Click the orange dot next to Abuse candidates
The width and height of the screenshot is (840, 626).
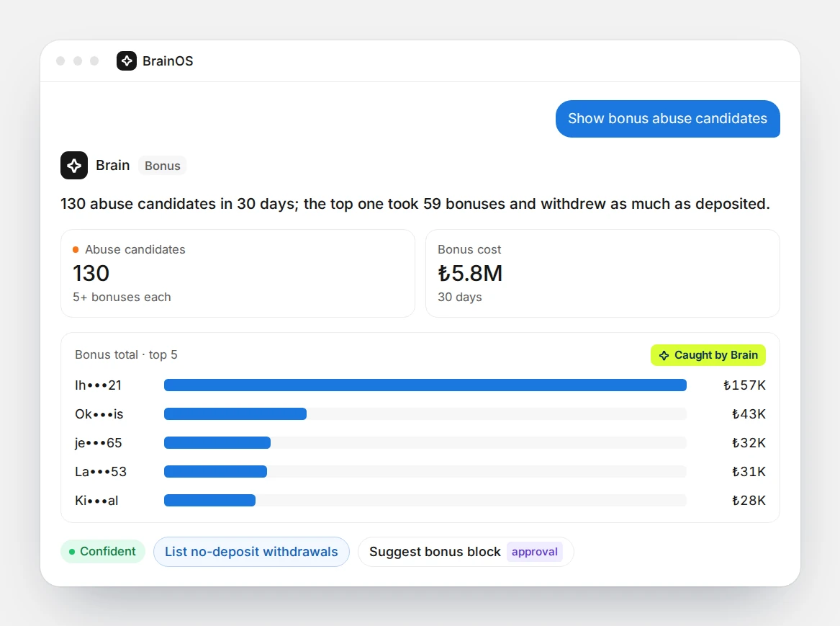tap(76, 250)
